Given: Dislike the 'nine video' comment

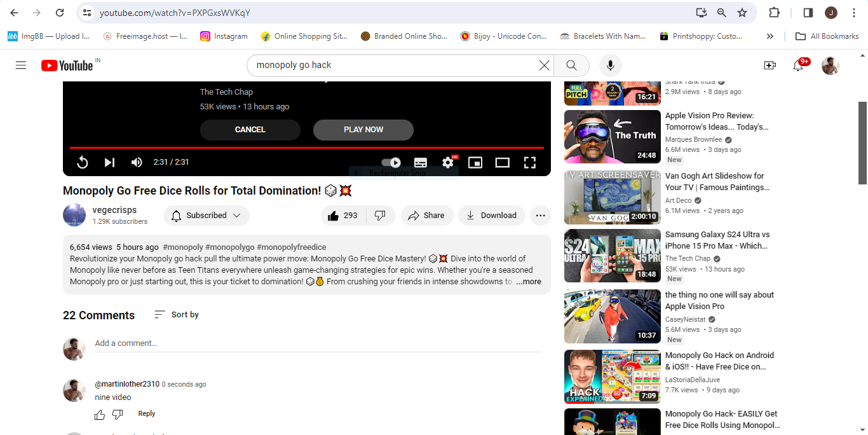Looking at the screenshot, I should point(118,415).
